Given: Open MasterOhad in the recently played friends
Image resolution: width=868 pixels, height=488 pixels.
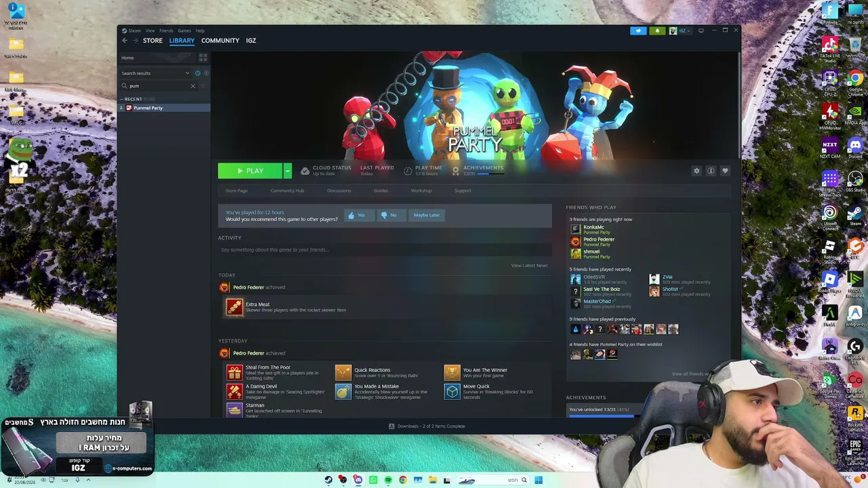Looking at the screenshot, I should 597,302.
